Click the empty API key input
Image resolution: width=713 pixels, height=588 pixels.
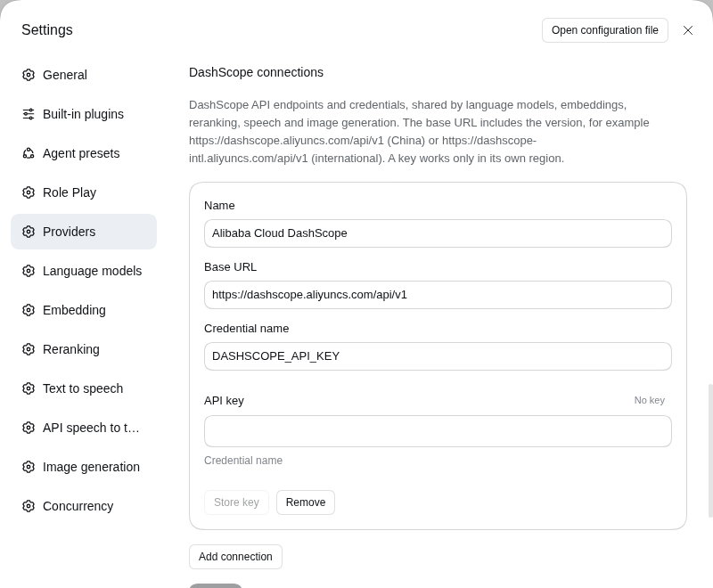pos(438,431)
